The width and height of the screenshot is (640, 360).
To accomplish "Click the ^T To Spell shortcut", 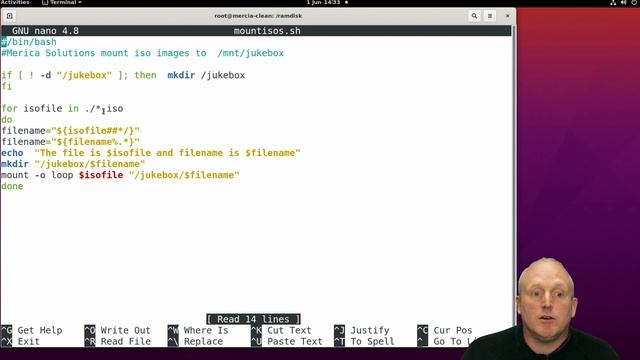I will pos(364,341).
